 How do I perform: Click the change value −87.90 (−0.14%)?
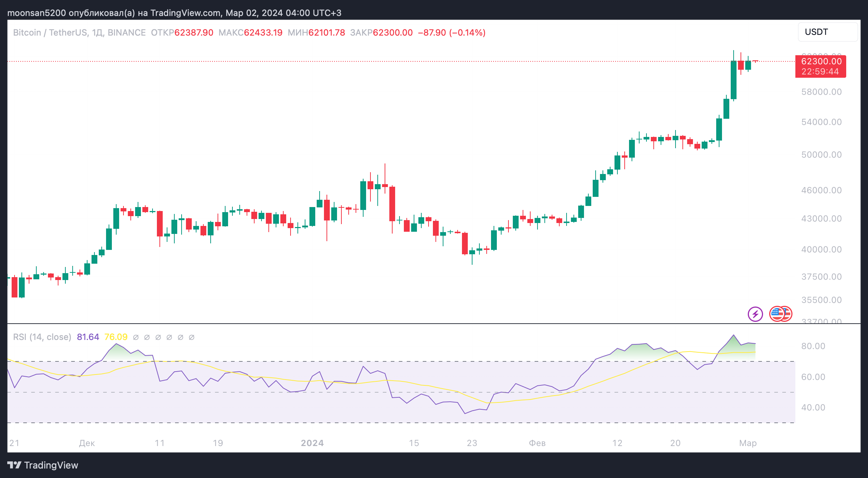452,33
